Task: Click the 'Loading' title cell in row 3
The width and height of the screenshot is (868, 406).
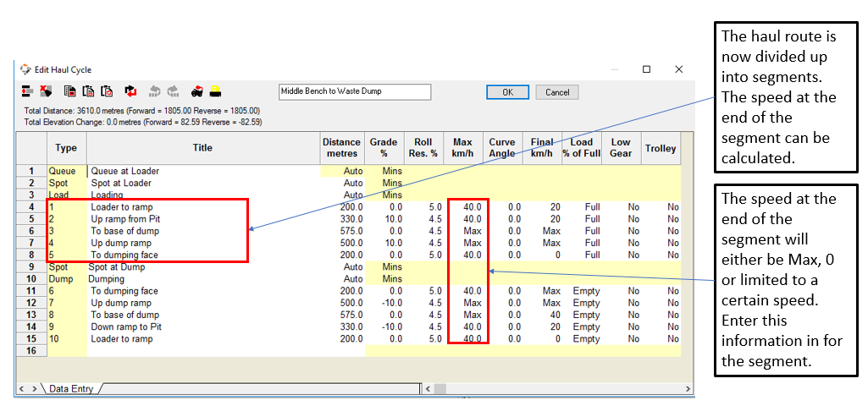Action: click(203, 195)
